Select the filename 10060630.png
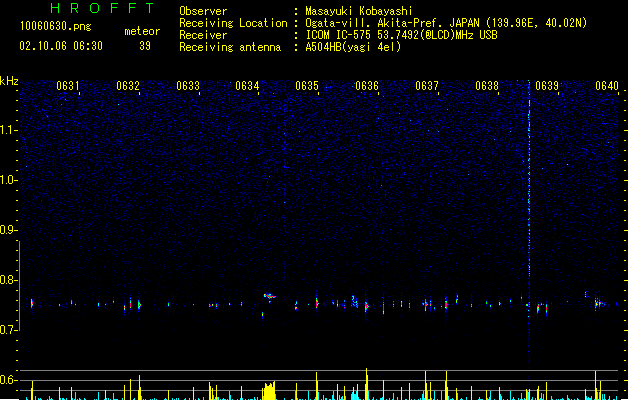The image size is (629, 400). (56, 26)
